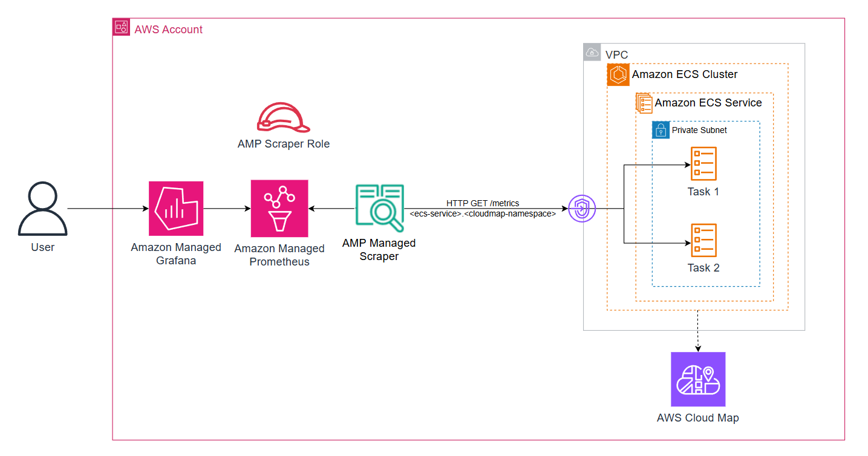Click the VPC cloud icon
Image resolution: width=868 pixels, height=456 pixels.
click(x=590, y=53)
